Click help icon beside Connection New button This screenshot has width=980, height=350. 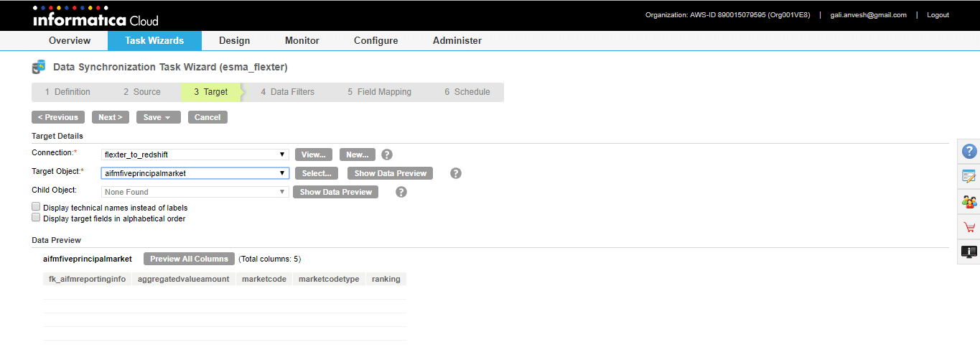(387, 155)
